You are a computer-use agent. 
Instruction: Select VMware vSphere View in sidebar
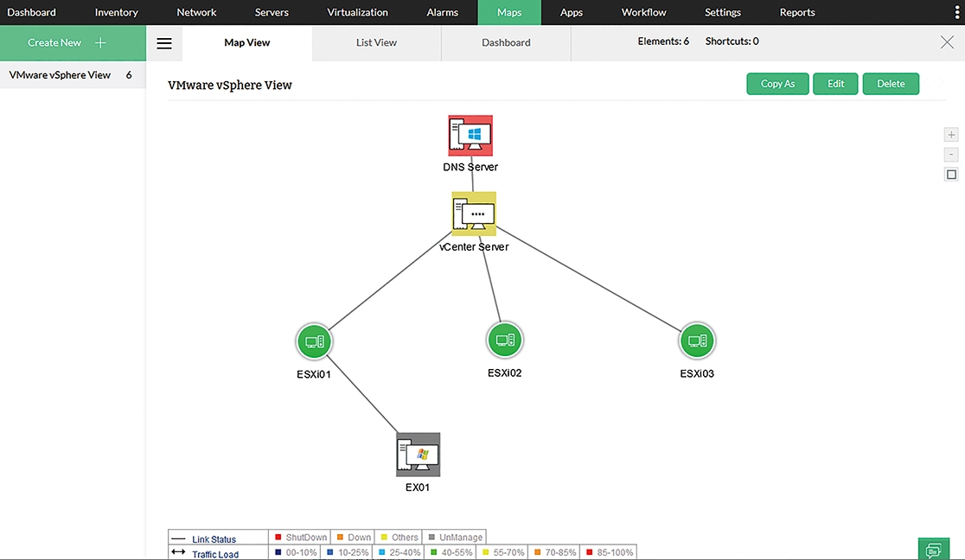click(73, 75)
